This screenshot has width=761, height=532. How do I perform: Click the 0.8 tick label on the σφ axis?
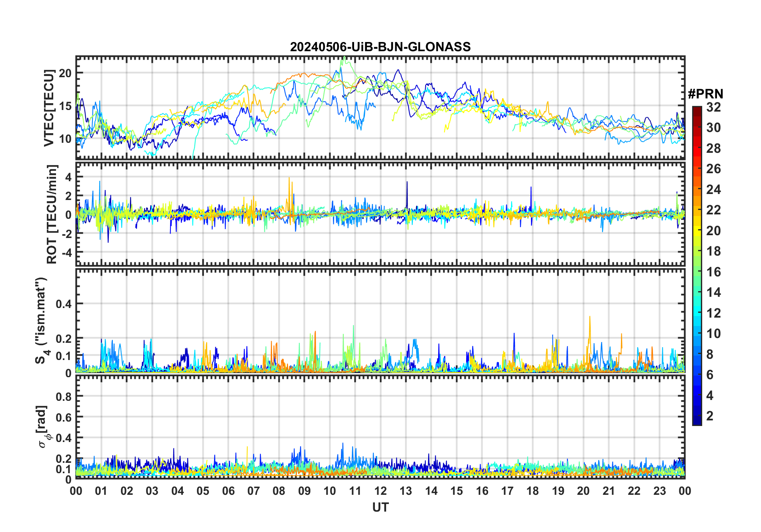tap(64, 396)
